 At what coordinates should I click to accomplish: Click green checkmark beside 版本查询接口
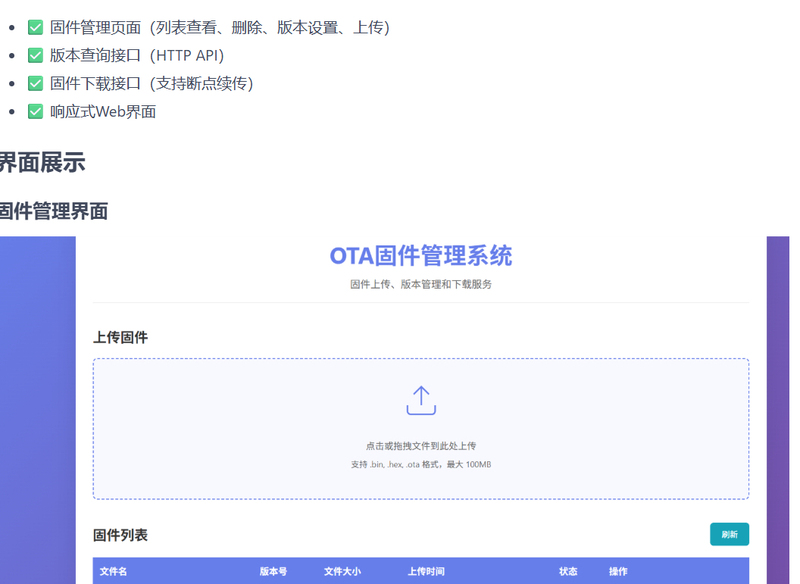coord(36,56)
